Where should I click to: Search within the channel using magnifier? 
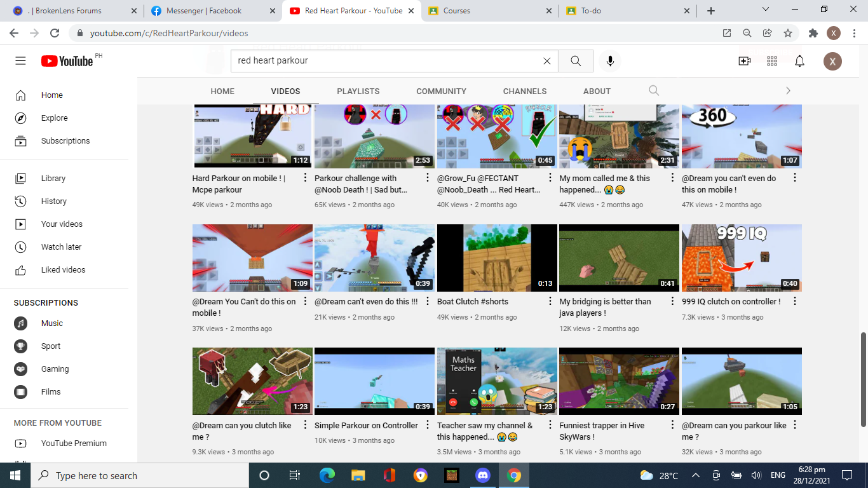click(x=654, y=91)
